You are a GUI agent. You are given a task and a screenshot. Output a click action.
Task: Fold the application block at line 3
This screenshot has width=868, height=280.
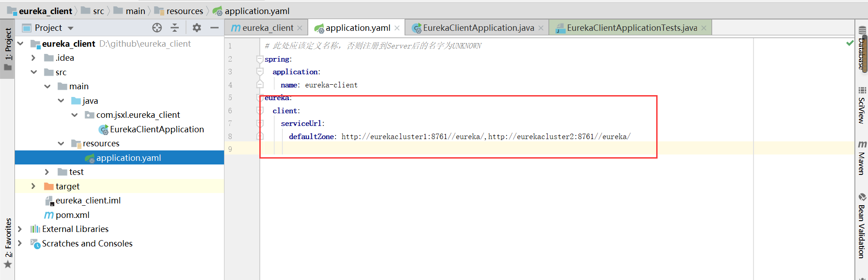pos(260,72)
